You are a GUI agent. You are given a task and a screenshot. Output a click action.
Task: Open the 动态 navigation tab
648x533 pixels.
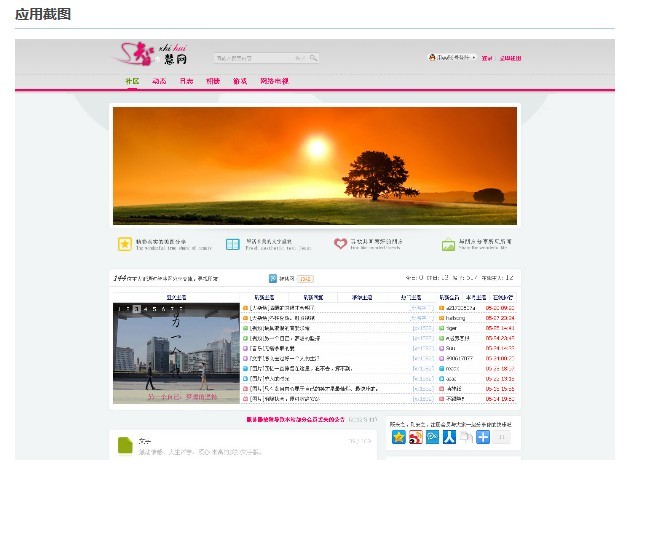(x=159, y=81)
